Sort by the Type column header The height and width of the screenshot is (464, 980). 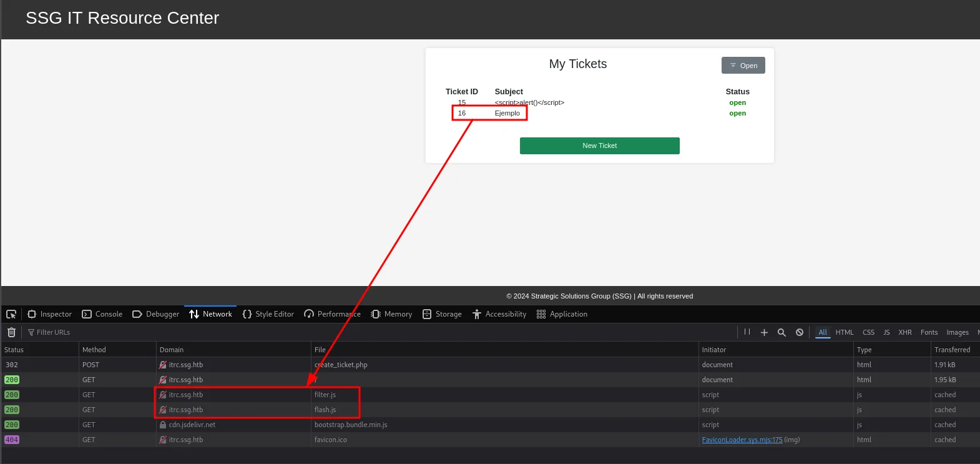892,350
